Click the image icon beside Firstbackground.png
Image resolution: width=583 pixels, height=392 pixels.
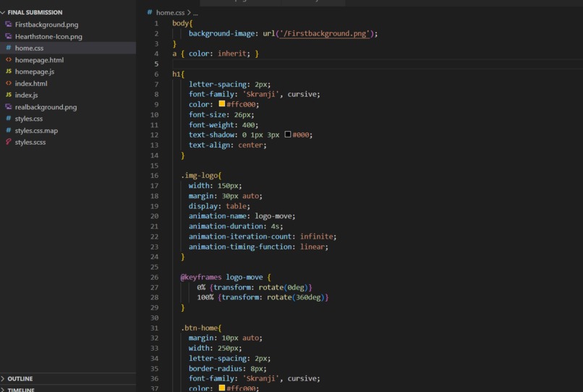click(9, 24)
